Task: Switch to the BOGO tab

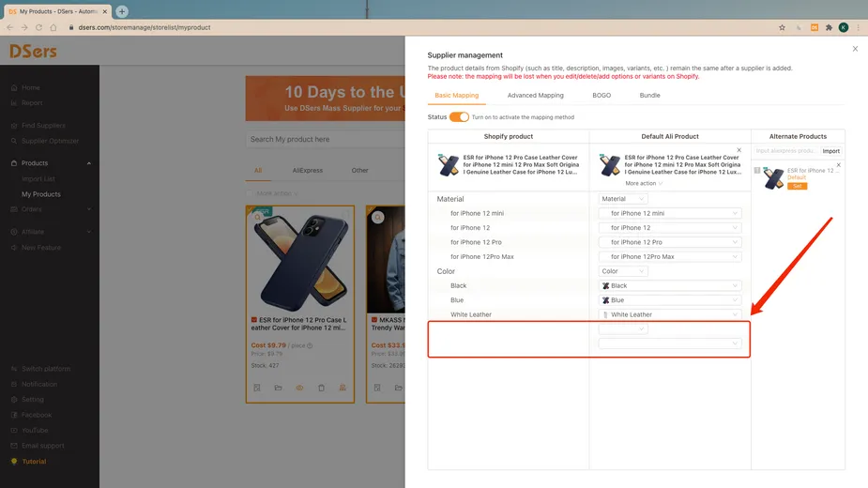Action: [x=602, y=96]
